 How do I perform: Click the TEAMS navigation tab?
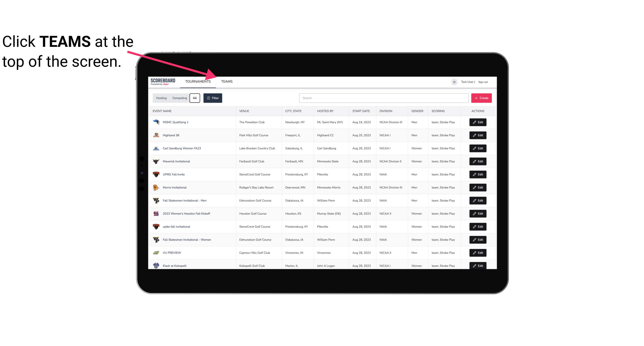(x=226, y=81)
